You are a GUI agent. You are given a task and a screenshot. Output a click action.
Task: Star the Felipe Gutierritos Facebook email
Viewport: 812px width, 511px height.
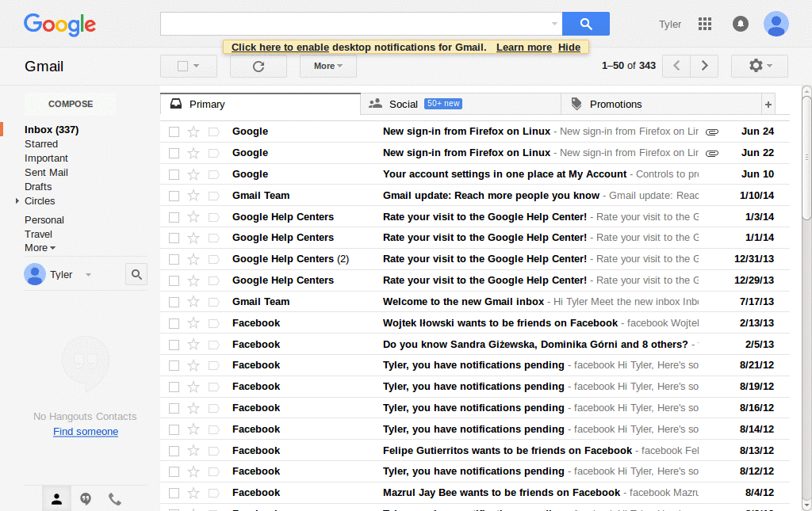[193, 451]
